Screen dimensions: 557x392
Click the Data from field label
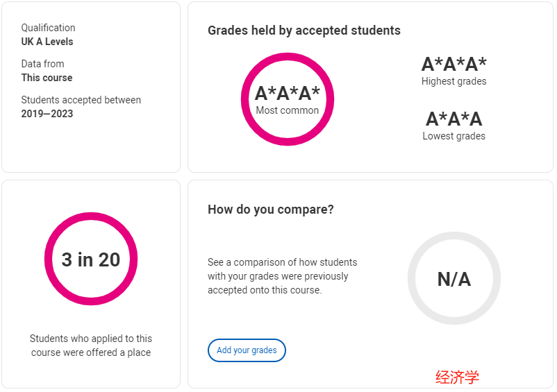43,64
